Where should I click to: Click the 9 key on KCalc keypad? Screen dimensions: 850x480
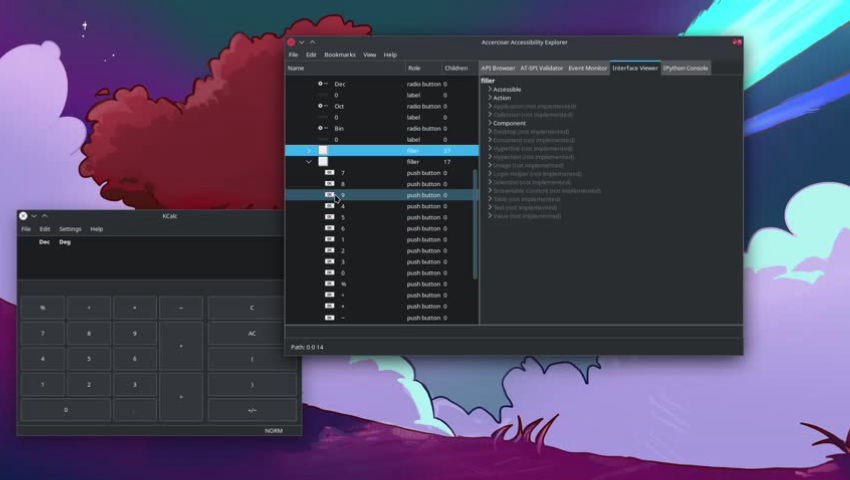135,333
